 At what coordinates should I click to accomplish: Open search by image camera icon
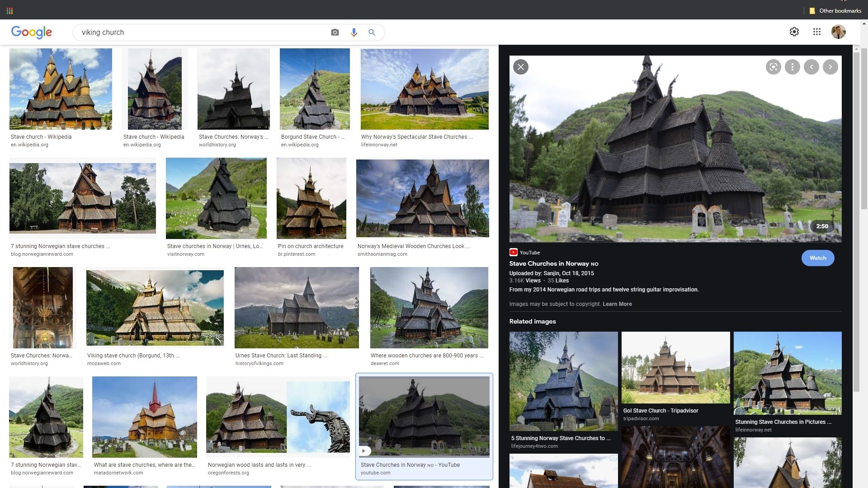(x=335, y=33)
